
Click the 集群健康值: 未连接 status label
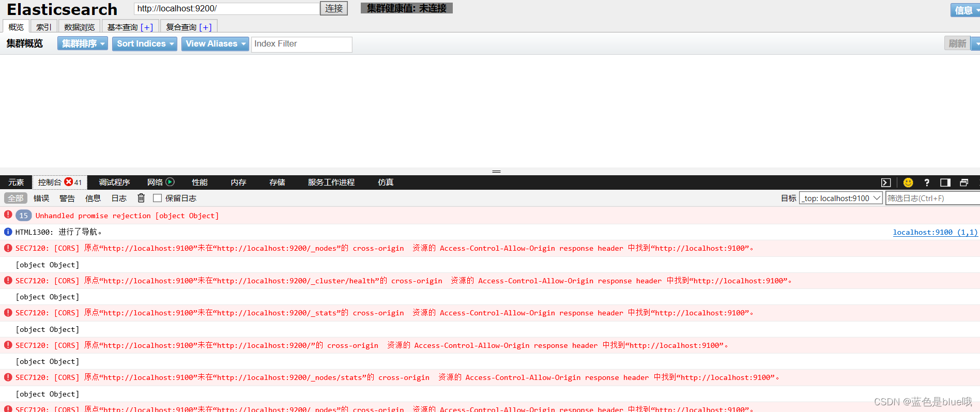click(407, 8)
